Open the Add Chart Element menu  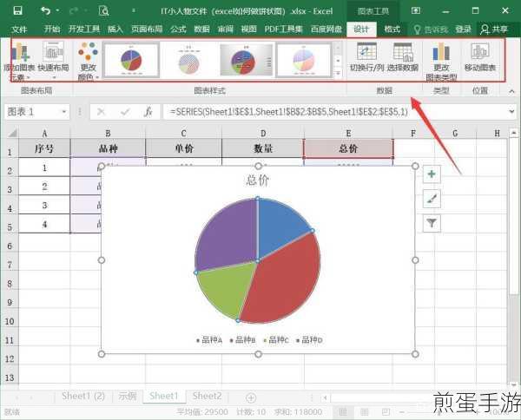pyautogui.click(x=19, y=62)
